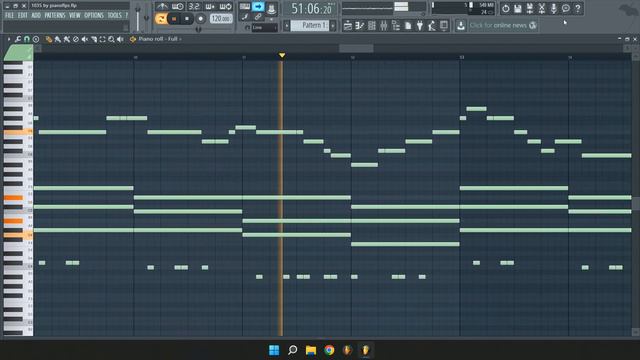Image resolution: width=640 pixels, height=360 pixels.
Task: Choose the Select marquee tool in piano roll
Action: [x=102, y=39]
